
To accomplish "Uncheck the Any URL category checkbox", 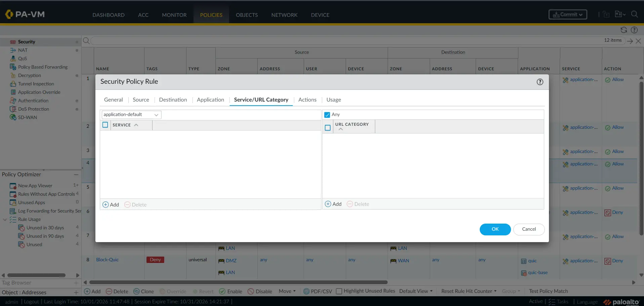I will 327,115.
